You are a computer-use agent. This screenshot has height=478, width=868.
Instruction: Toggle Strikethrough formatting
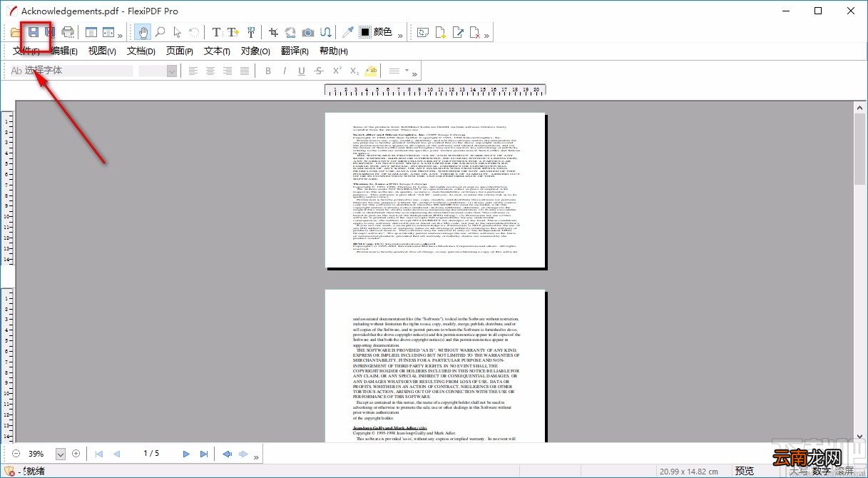tap(319, 71)
